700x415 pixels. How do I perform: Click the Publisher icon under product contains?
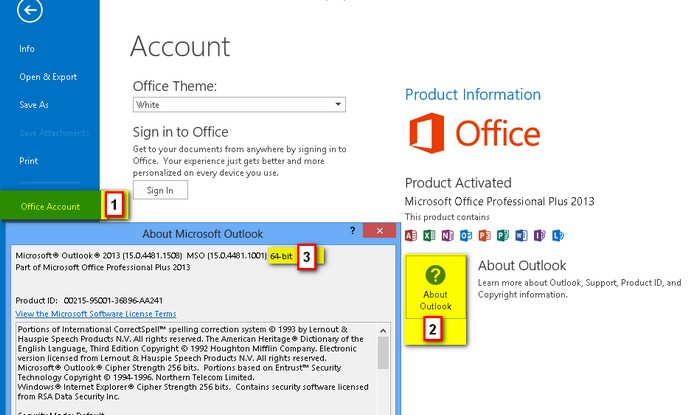click(x=503, y=235)
